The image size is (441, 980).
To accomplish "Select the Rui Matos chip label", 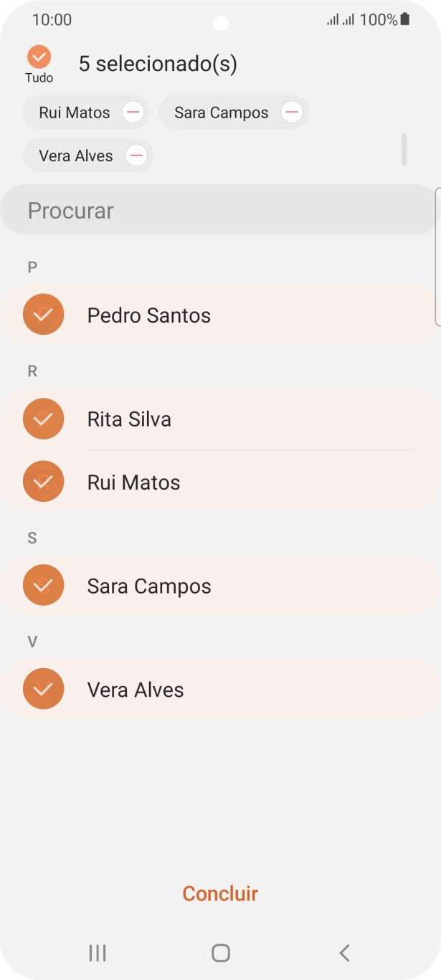I will (76, 112).
